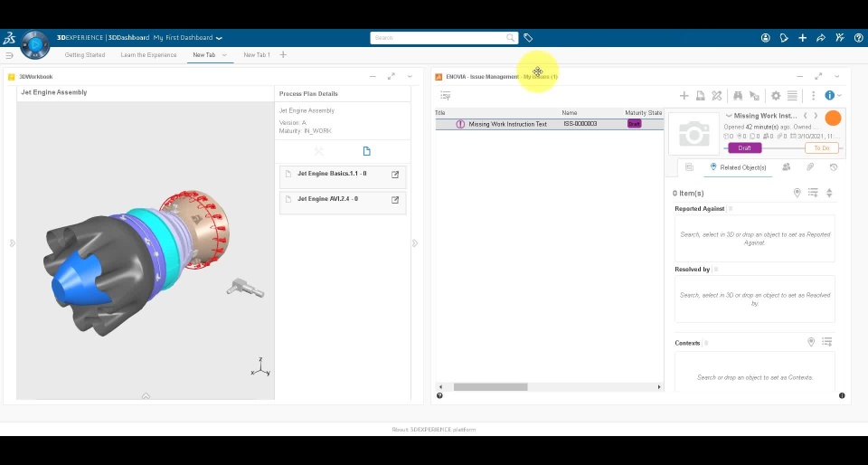Image resolution: width=868 pixels, height=465 pixels.
Task: Click the cross-select arrow icon in Issue toolbar
Action: 754,96
